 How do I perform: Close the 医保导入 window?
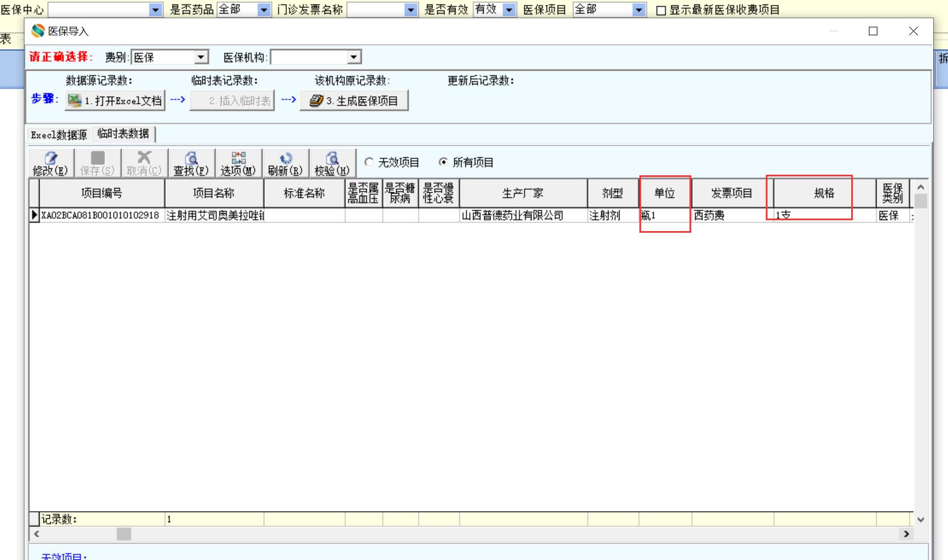tap(913, 31)
